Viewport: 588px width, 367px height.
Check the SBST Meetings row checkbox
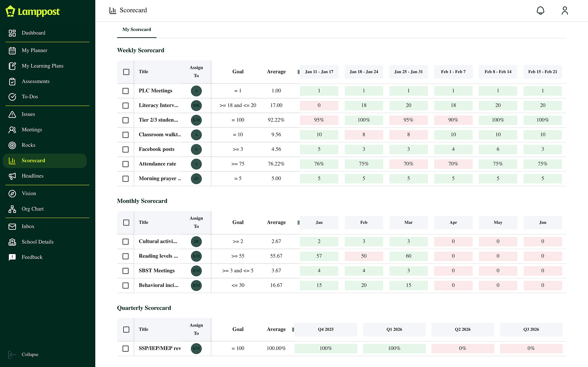click(126, 271)
